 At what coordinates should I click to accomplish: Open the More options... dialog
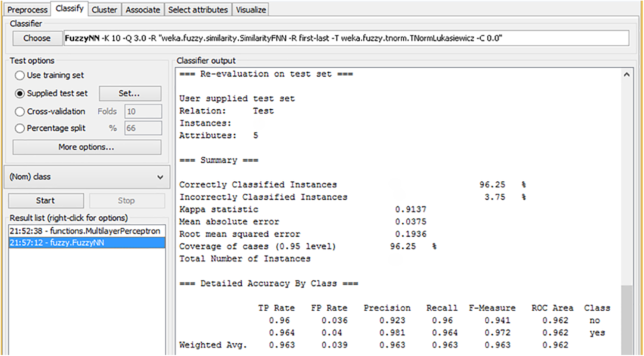point(87,147)
